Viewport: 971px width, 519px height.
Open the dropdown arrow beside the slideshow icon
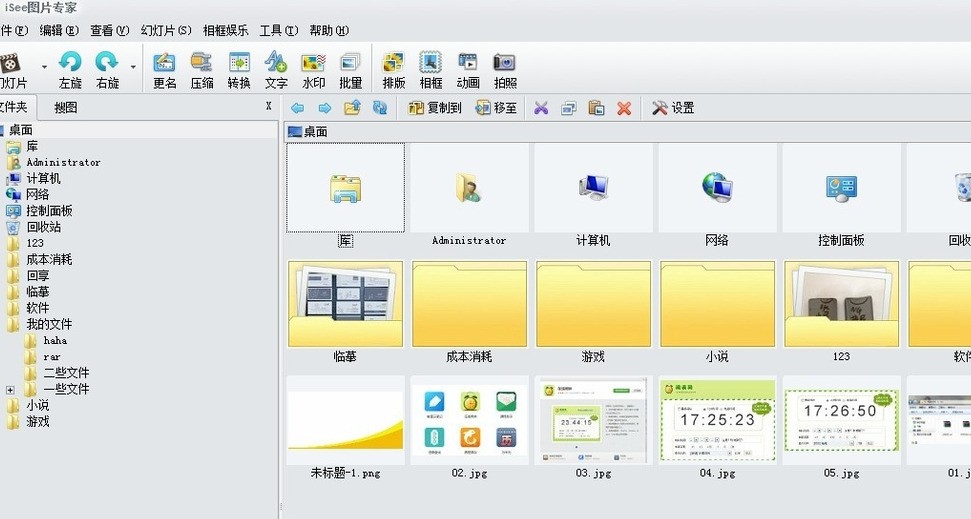44,66
